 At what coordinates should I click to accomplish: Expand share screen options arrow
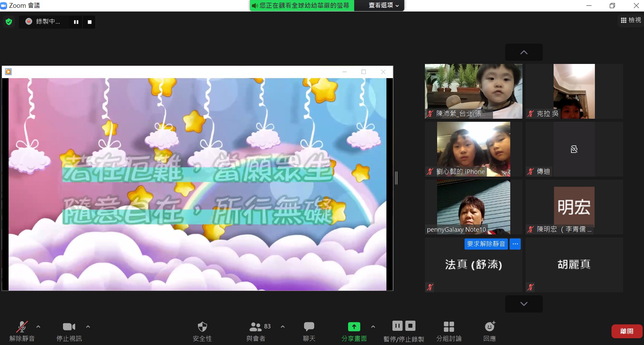coord(373,327)
